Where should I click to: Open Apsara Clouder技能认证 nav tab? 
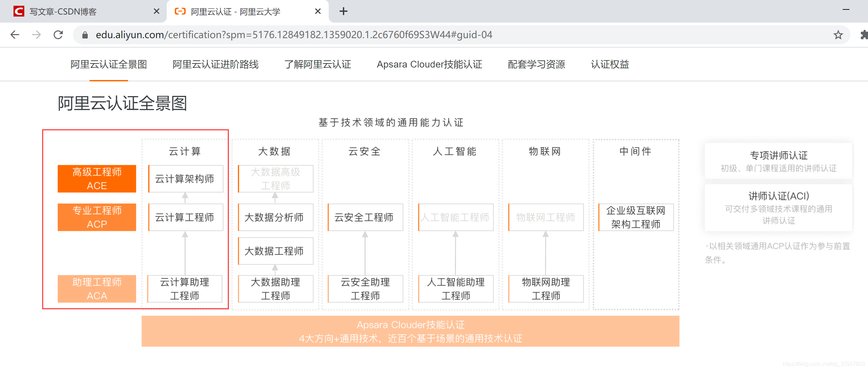(430, 64)
